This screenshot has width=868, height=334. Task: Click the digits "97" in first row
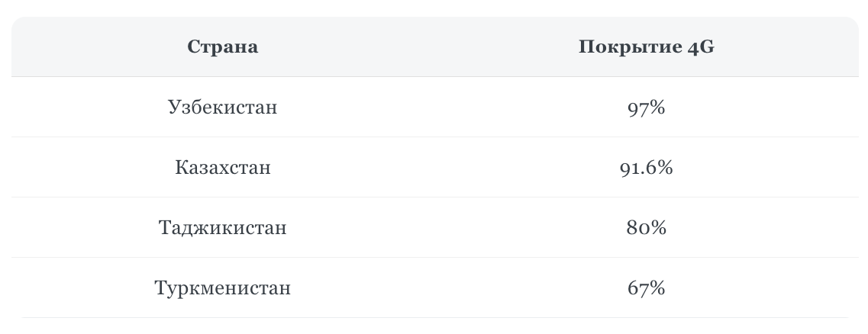pyautogui.click(x=637, y=108)
